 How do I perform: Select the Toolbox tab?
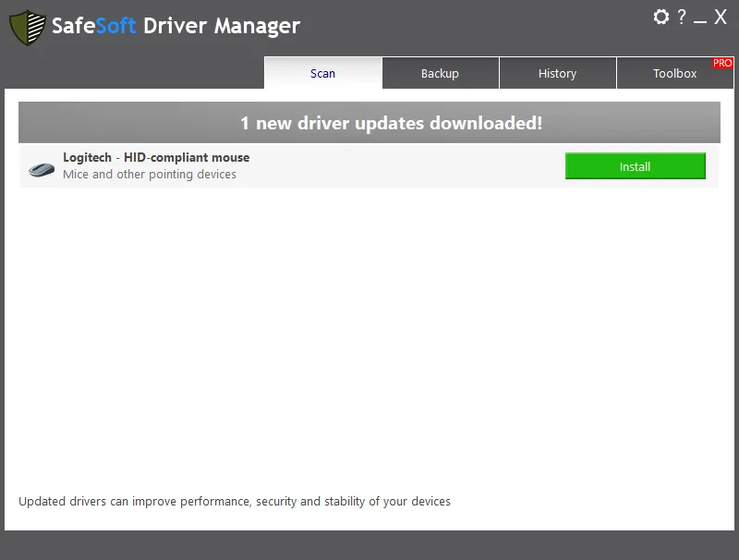click(675, 74)
